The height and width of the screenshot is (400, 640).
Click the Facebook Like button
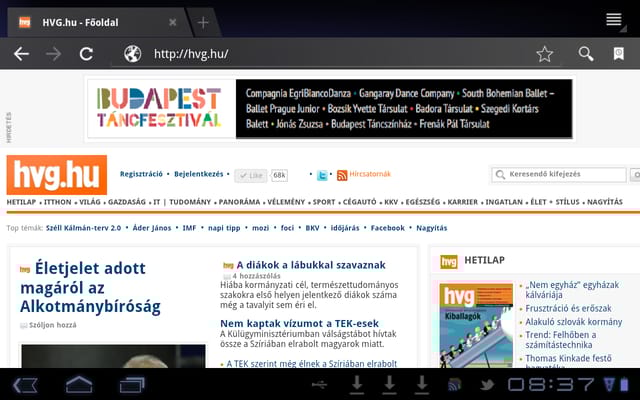pos(251,176)
